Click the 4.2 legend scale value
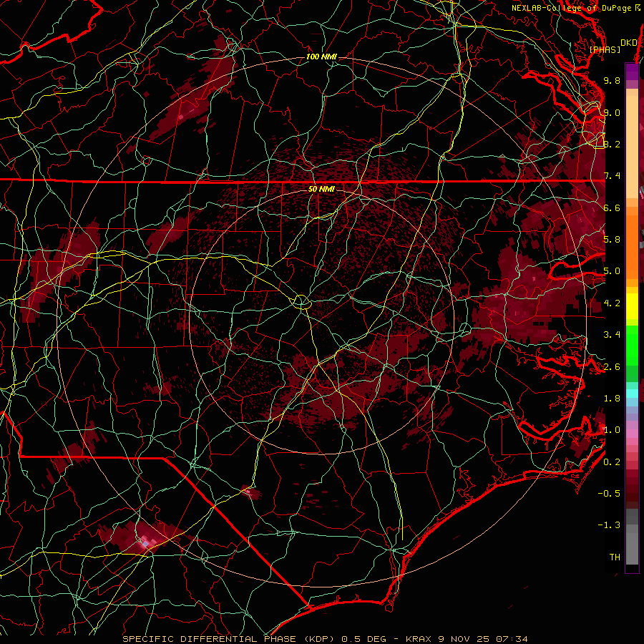 click(612, 303)
